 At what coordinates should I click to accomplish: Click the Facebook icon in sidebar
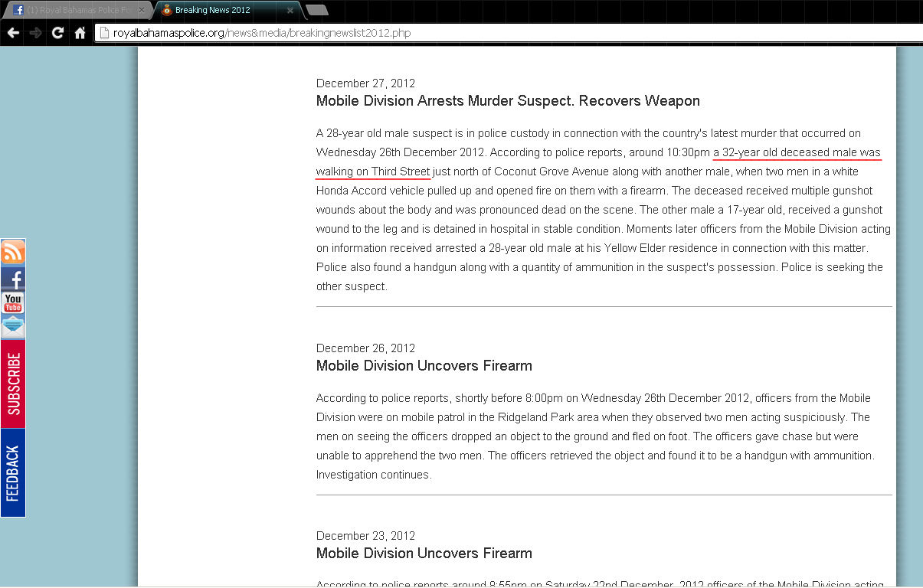pyautogui.click(x=13, y=278)
